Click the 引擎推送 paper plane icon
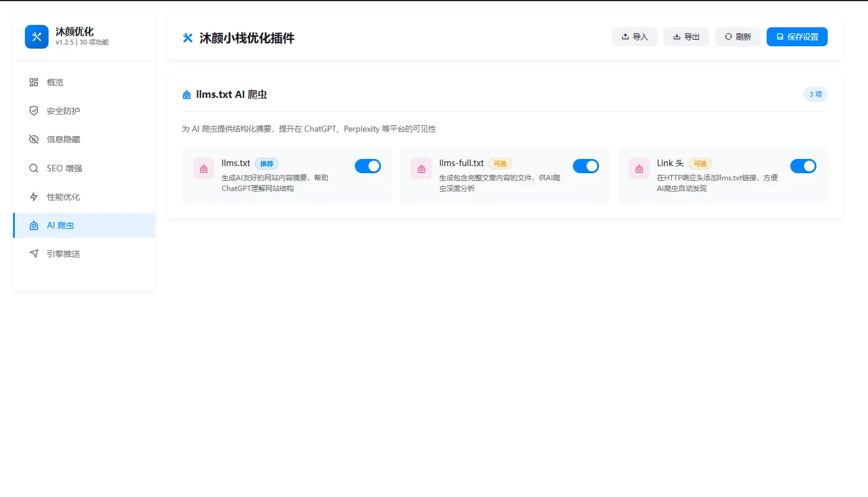Image resolution: width=868 pixels, height=497 pixels. pos(34,254)
